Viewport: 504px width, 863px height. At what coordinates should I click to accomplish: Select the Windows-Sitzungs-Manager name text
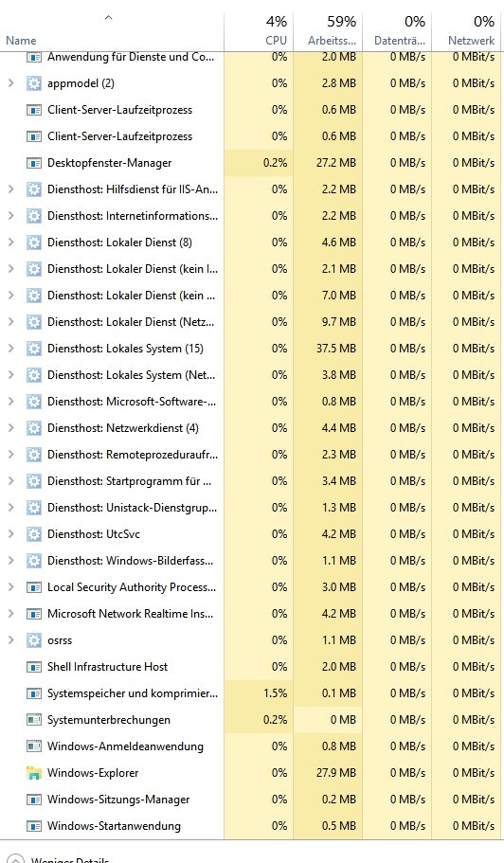pos(118,800)
